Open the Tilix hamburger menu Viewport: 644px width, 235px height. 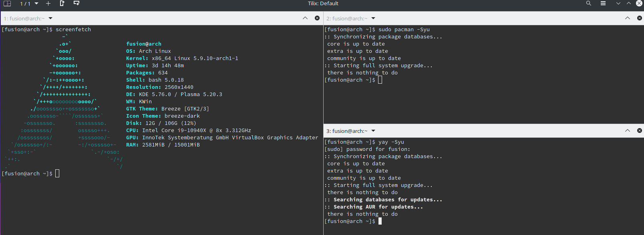coord(603,3)
